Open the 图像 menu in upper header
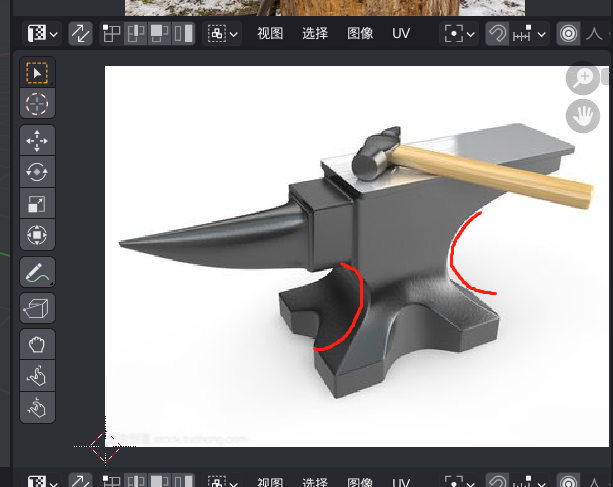This screenshot has width=613, height=487. 360,34
